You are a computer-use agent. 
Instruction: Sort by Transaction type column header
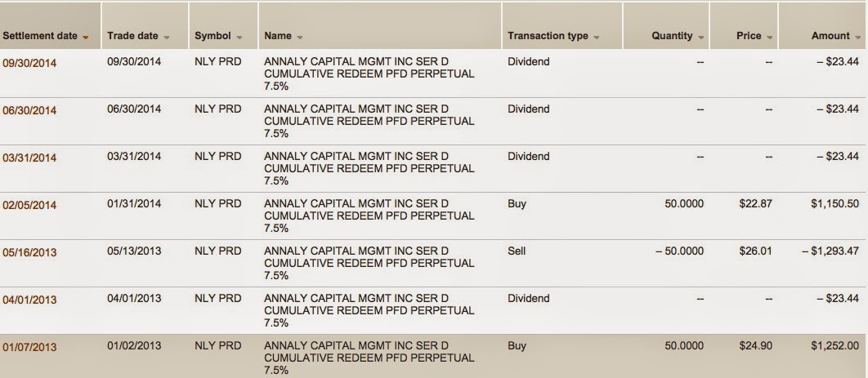[547, 37]
